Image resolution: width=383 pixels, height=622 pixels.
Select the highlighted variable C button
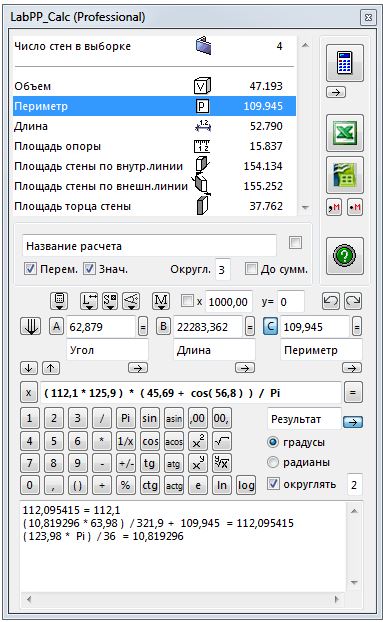(x=270, y=327)
